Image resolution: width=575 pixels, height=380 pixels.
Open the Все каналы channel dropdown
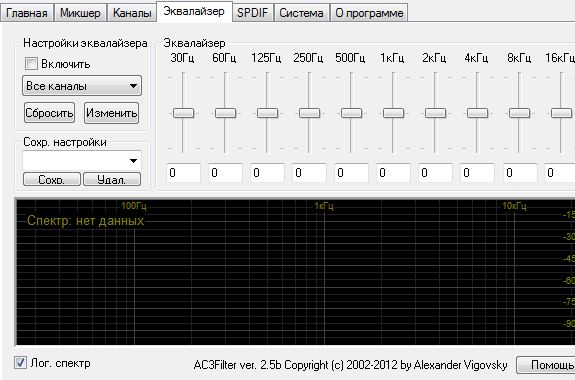pos(82,86)
